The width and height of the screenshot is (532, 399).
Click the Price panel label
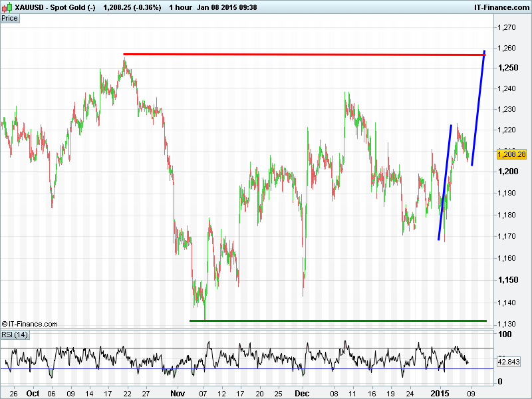click(10, 18)
